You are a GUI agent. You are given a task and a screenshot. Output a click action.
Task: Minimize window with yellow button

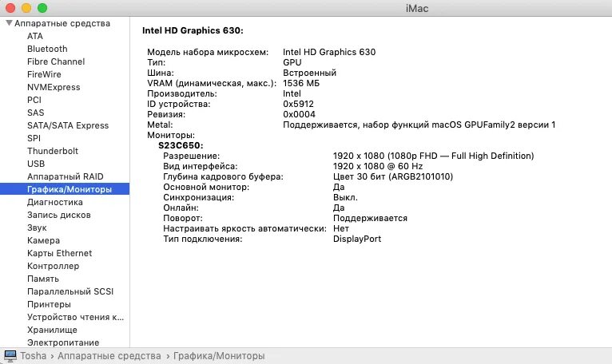[26, 8]
